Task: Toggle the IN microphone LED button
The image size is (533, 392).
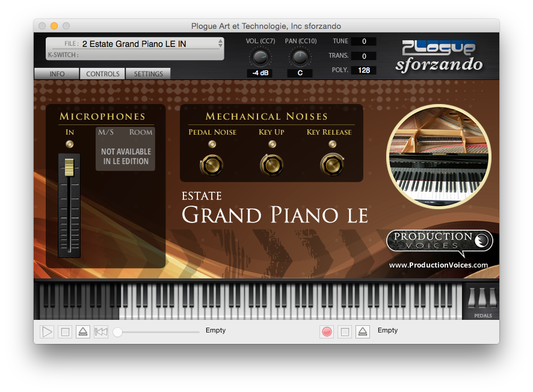Action: point(70,144)
